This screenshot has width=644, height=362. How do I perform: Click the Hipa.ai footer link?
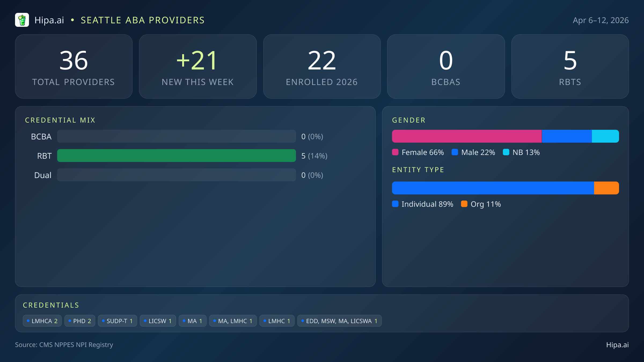click(x=617, y=345)
